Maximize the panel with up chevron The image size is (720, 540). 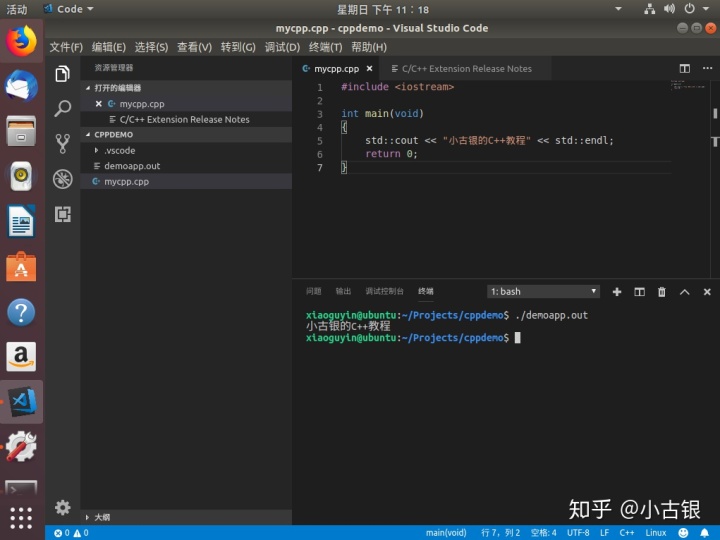click(x=684, y=292)
